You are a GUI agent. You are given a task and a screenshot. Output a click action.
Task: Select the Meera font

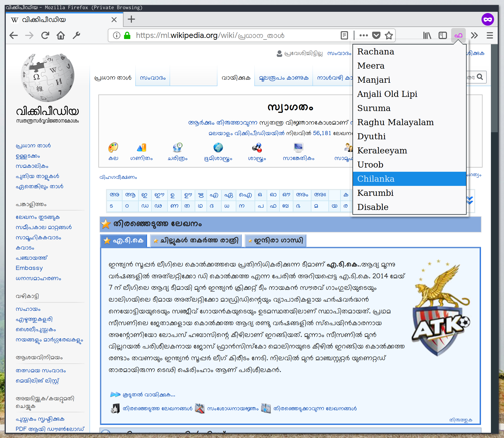(410, 66)
